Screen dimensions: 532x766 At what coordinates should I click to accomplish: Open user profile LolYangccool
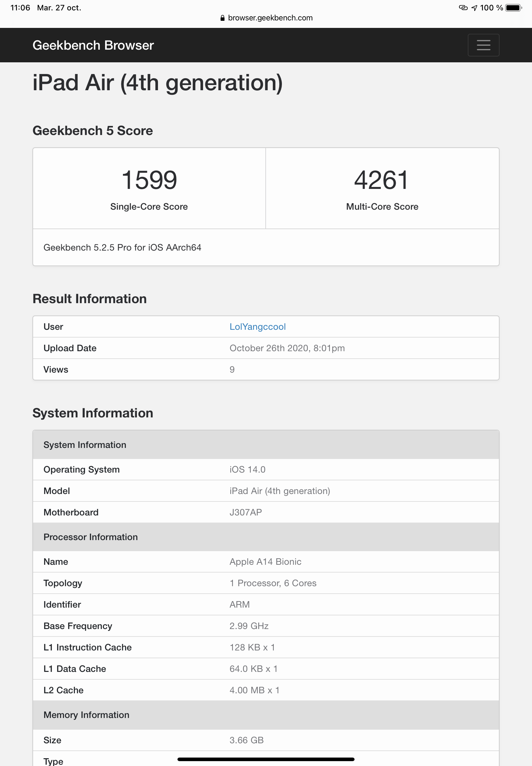[x=257, y=327]
